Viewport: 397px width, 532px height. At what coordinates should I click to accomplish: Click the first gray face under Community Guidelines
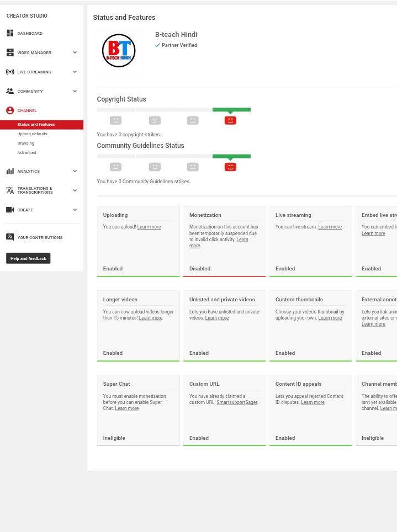pyautogui.click(x=115, y=167)
